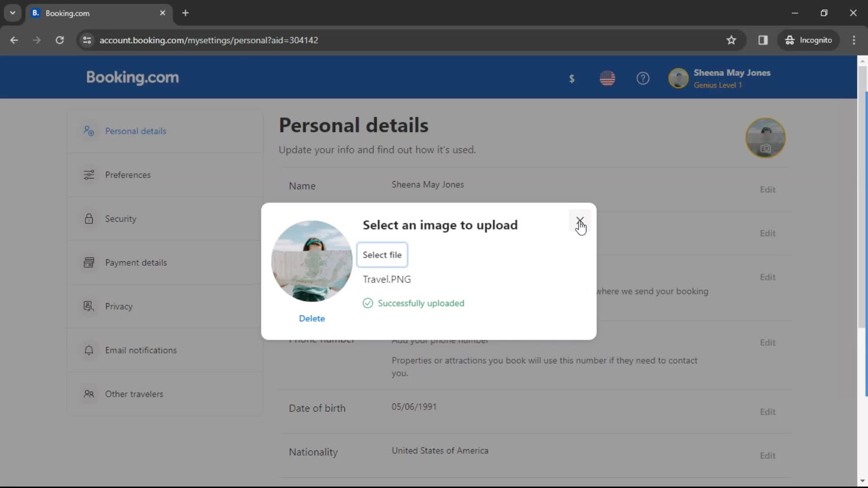Viewport: 868px width, 488px height.
Task: Click the Sheena May Jones name value
Action: pyautogui.click(x=428, y=184)
